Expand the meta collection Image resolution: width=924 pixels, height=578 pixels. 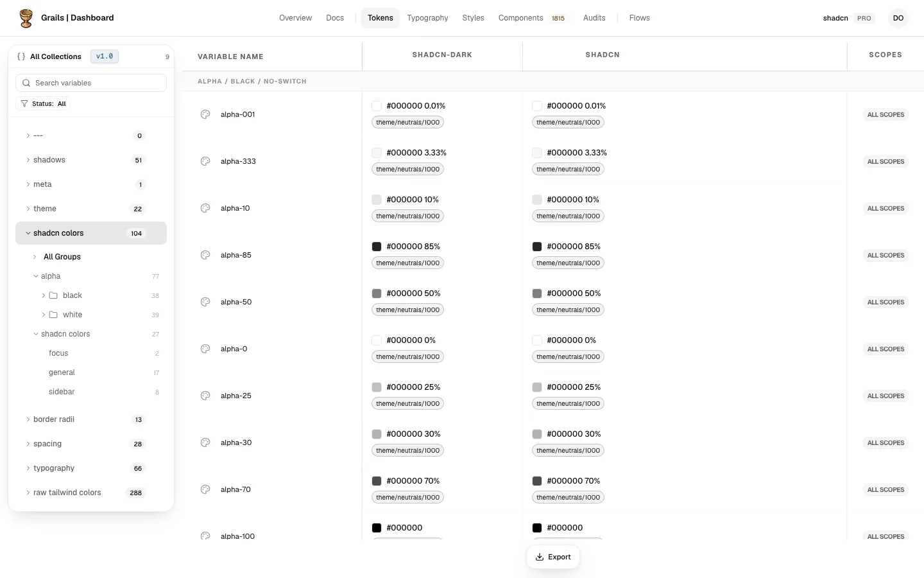[28, 184]
